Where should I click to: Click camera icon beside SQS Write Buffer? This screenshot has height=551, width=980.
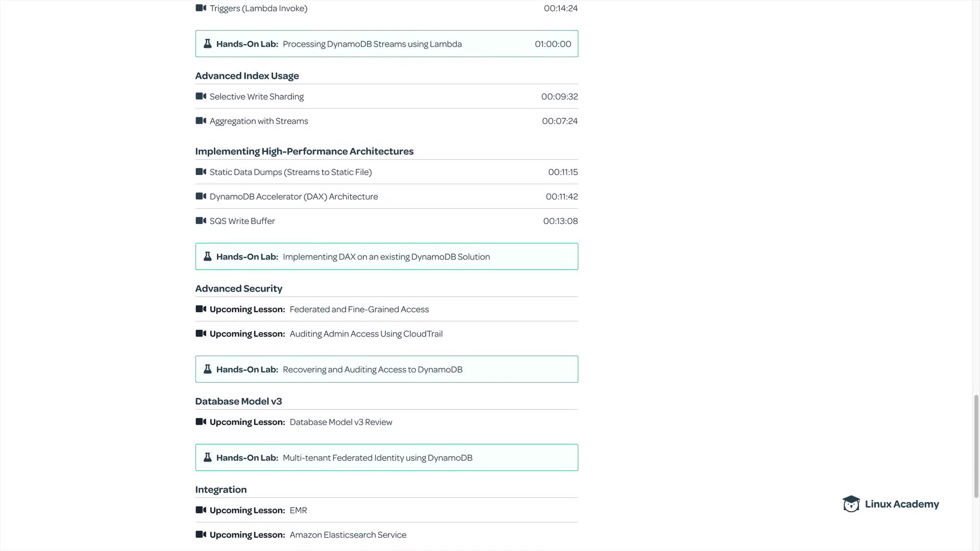[201, 221]
